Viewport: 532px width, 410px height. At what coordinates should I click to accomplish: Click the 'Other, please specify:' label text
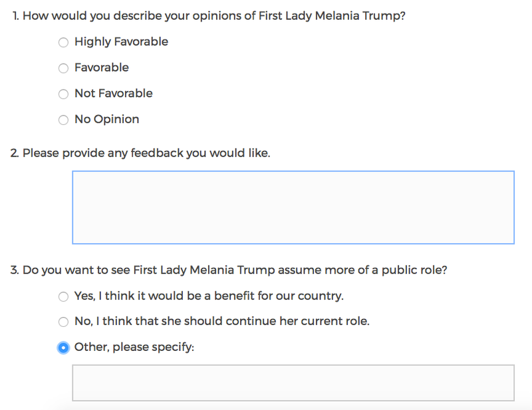pos(134,347)
